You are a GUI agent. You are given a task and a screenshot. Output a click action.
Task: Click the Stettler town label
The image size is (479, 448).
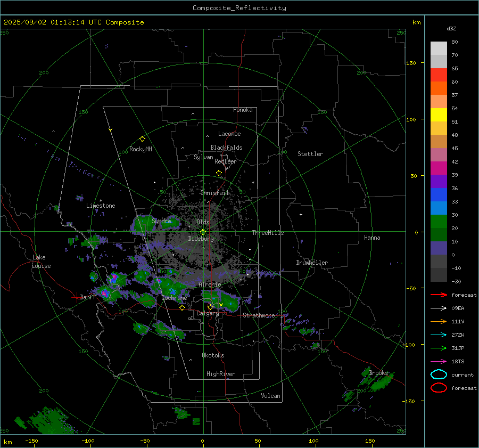pos(310,154)
